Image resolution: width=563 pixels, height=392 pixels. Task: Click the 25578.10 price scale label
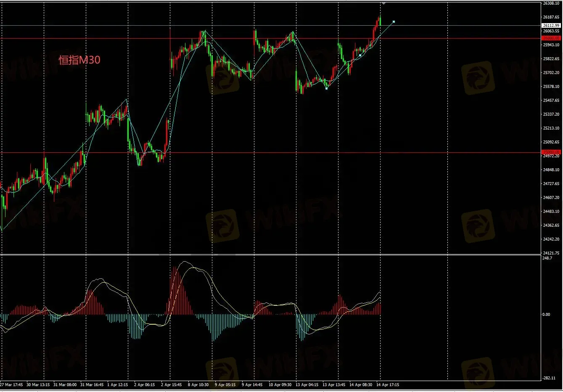click(551, 87)
